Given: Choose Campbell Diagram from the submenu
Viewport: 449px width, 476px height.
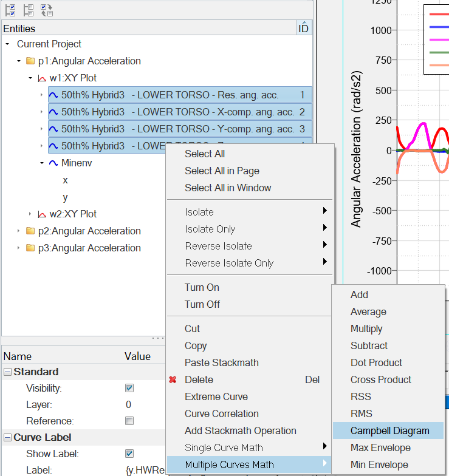Looking at the screenshot, I should coord(389,431).
